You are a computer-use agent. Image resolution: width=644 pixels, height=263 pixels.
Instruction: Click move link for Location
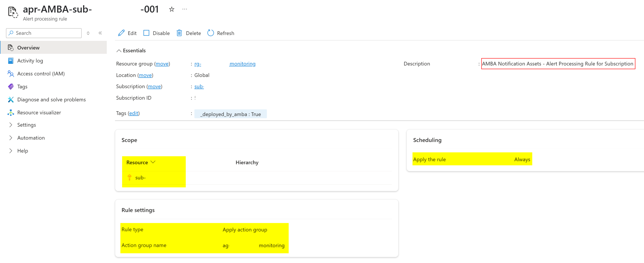145,75
